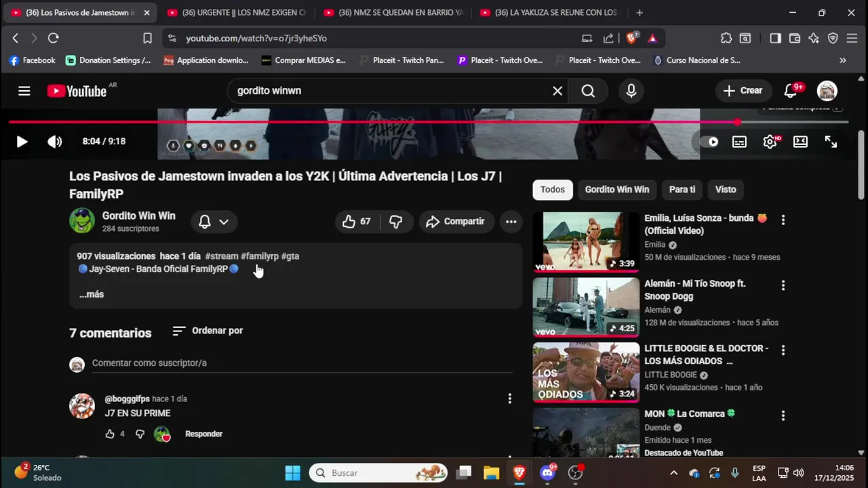Open Alemán Mi Tío Snoop thumbnail
Screen dimensions: 868x488
(586, 307)
